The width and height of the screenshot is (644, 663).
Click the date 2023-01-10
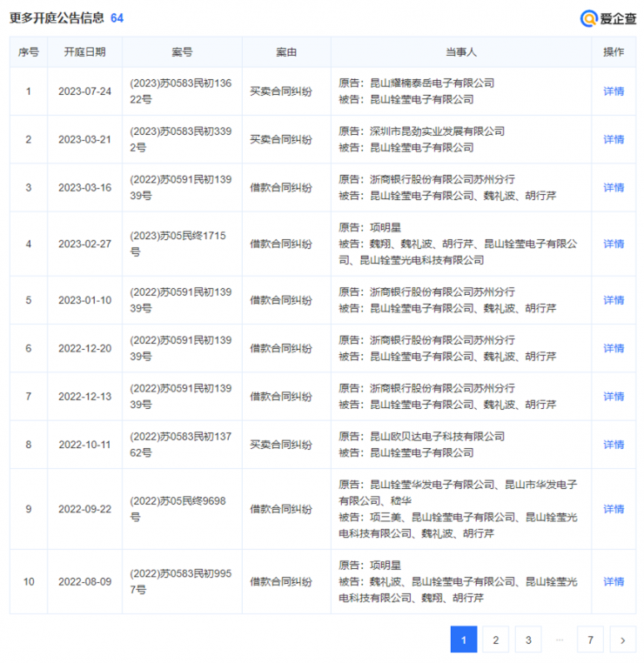pos(84,300)
